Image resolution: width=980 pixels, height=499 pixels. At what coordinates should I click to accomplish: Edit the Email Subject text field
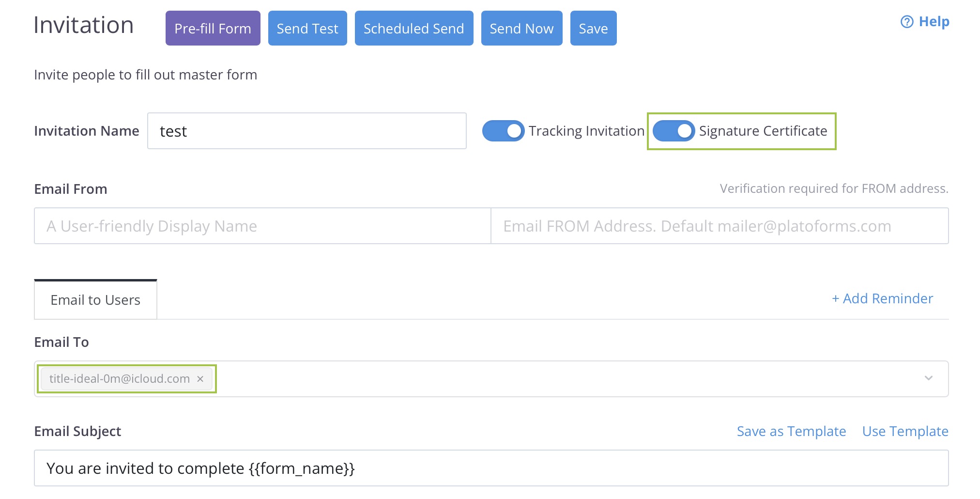[x=491, y=468]
